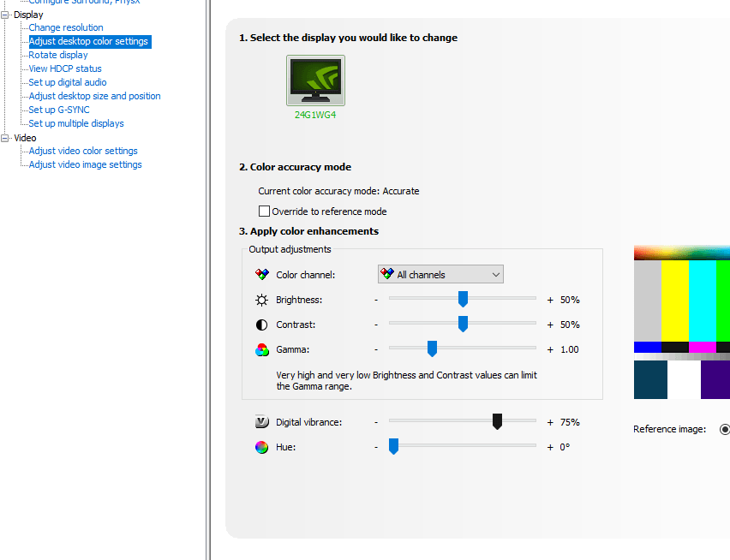Click the yellow bar in reference image
The image size is (730, 560).
pyautogui.click(x=675, y=300)
